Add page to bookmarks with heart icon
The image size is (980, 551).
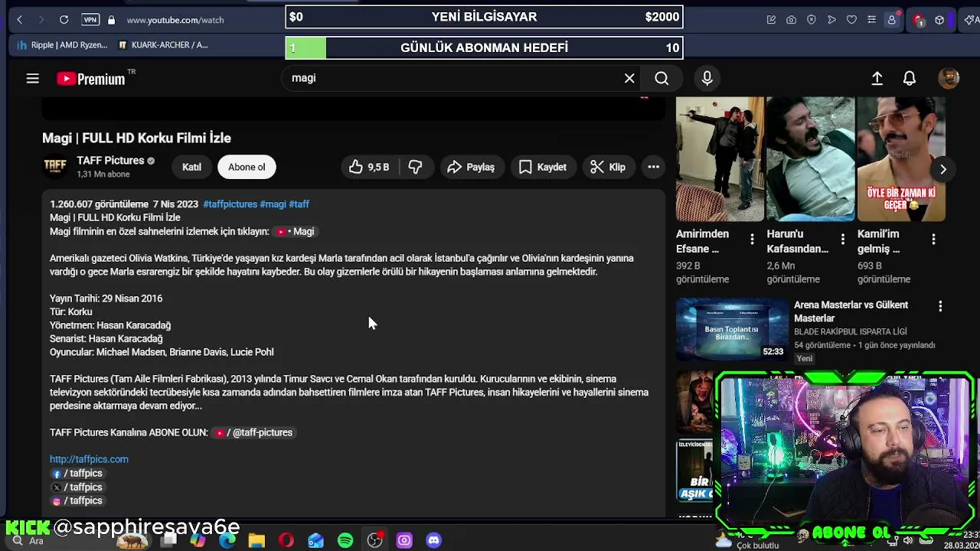[851, 20]
